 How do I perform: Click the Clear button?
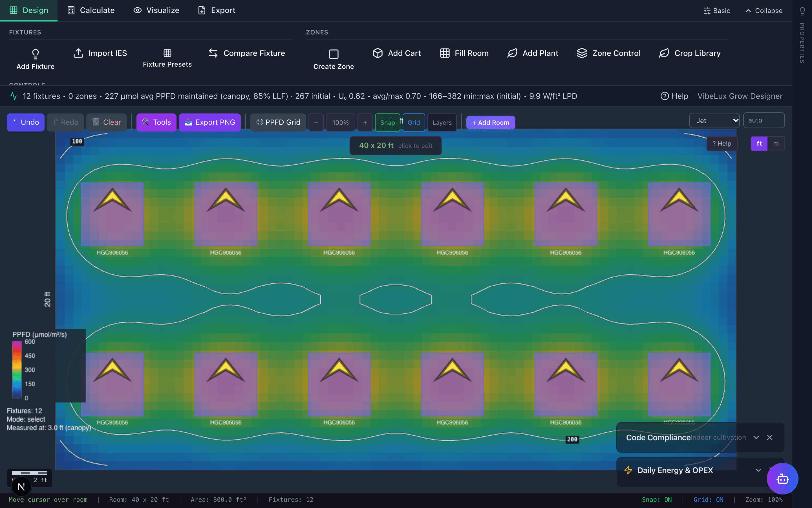[106, 122]
